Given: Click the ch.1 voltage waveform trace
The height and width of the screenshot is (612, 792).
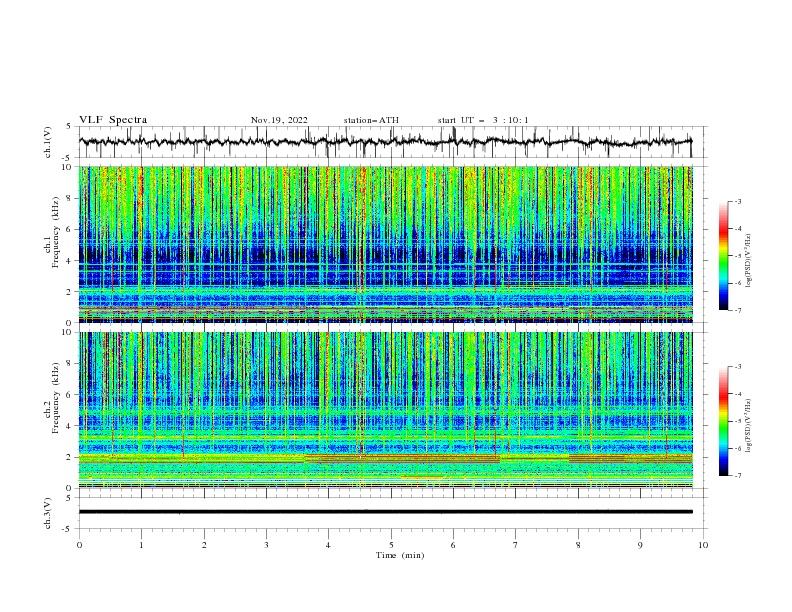Looking at the screenshot, I should point(385,142).
